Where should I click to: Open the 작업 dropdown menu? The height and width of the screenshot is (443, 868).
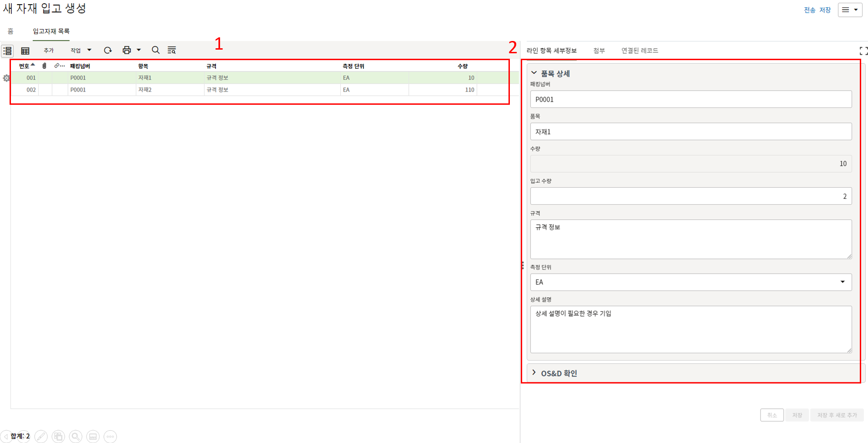(x=80, y=50)
